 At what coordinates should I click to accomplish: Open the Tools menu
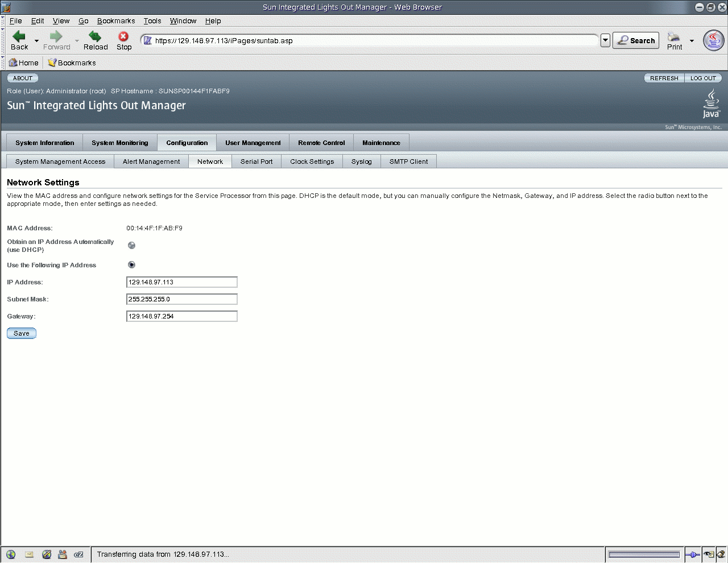(x=152, y=21)
